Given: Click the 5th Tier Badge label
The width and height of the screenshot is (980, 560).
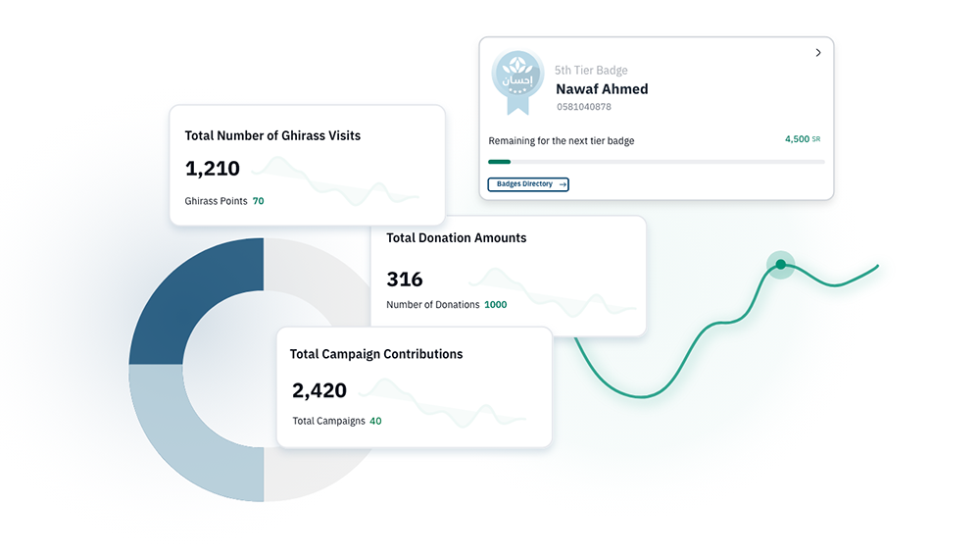Looking at the screenshot, I should tap(591, 70).
